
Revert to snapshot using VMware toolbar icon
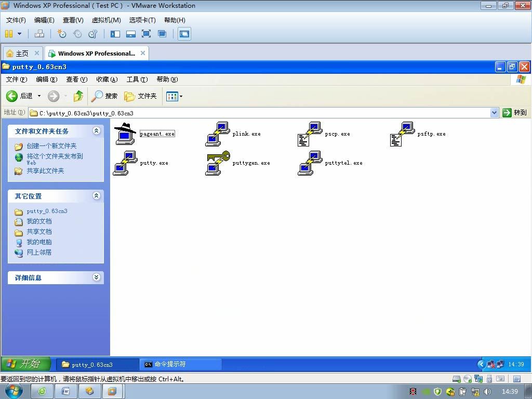[77, 34]
